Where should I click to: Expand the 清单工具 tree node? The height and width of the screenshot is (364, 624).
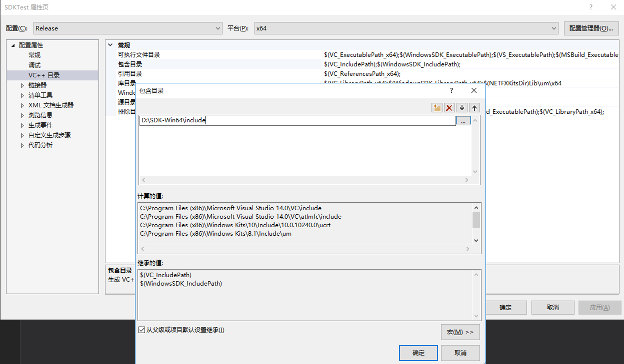coord(22,95)
